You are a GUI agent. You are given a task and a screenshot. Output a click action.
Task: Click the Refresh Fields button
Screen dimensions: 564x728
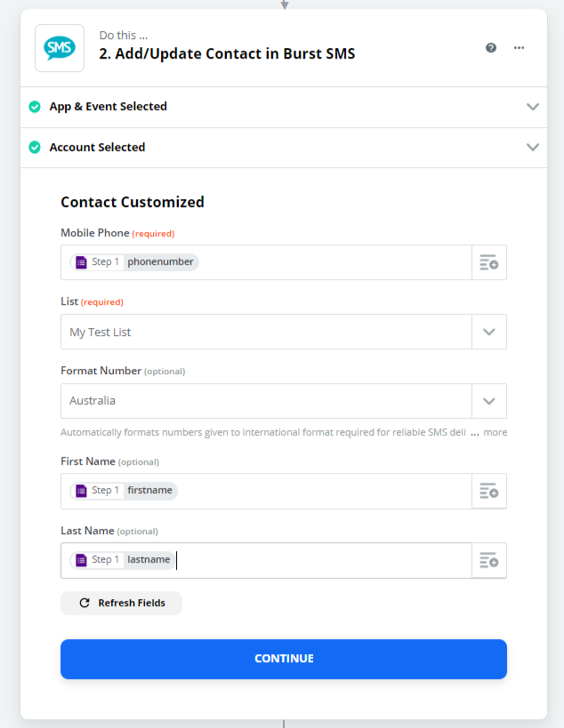[x=121, y=603]
